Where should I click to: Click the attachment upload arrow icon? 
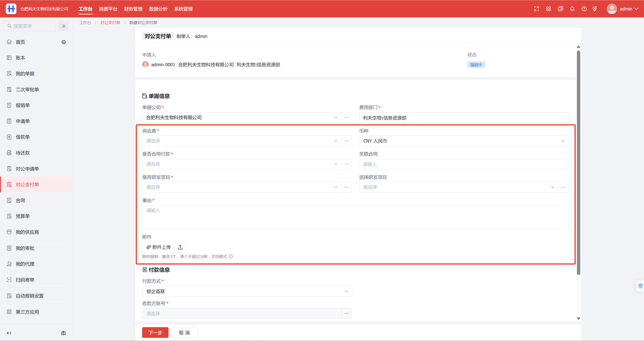(x=180, y=247)
